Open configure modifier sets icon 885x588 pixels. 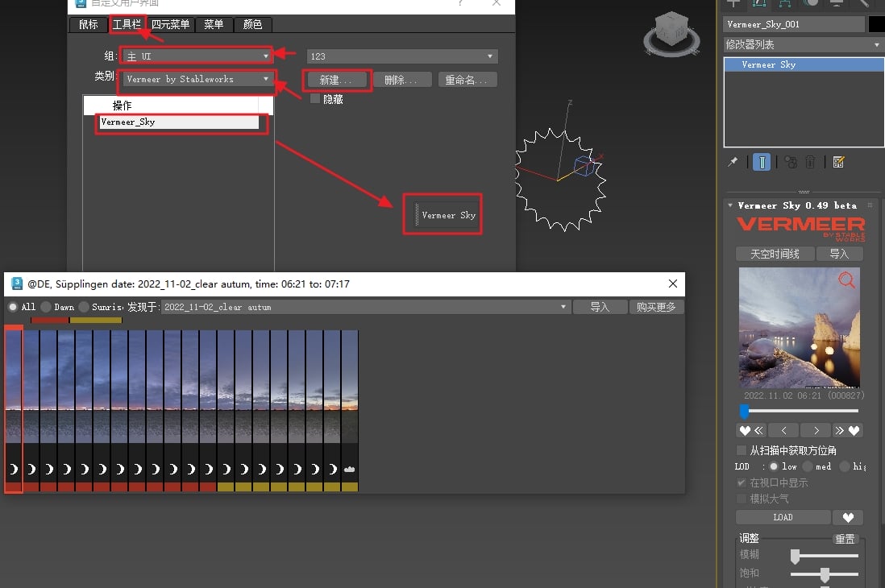coord(839,163)
